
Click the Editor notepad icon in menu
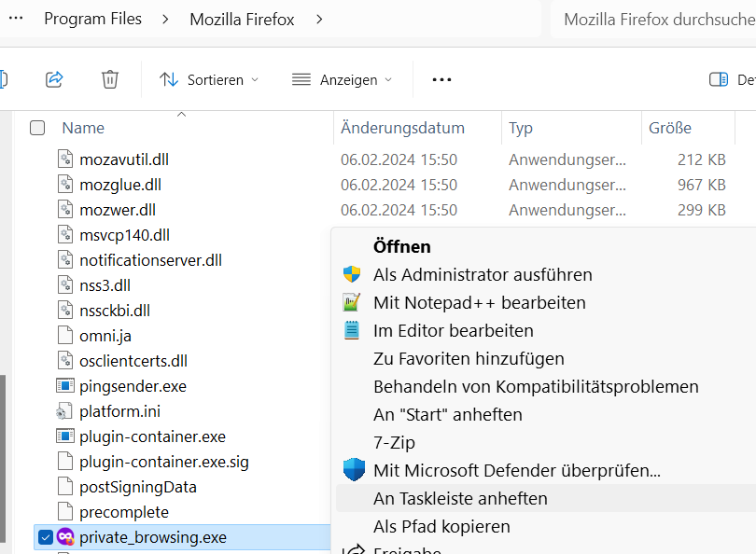(352, 330)
